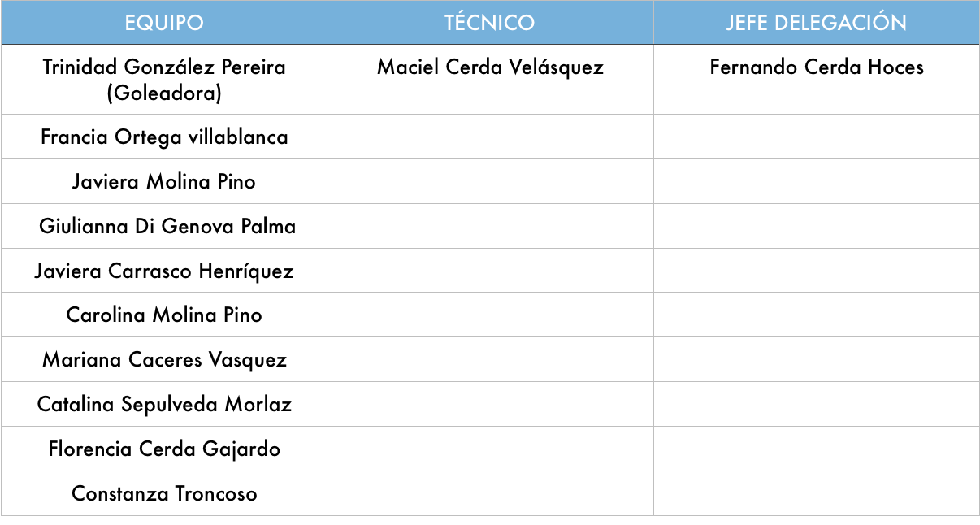Screen dimensions: 980x525
Task: Click empty JEFE DELEGACIÓN cell beside Javiera Carrasco
Action: (817, 271)
